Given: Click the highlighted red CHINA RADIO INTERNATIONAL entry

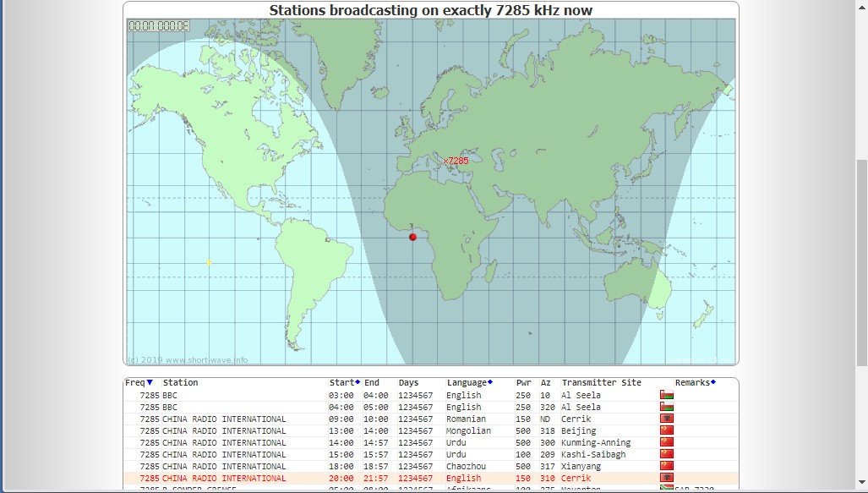Looking at the screenshot, I should (224, 478).
